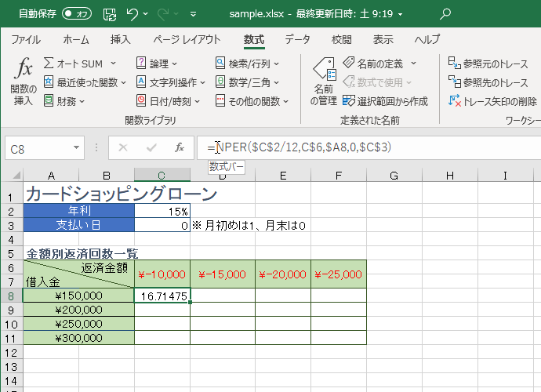Select the ¥200,000 loan cell
Viewport: 541px width, 392px height.
[78, 310]
